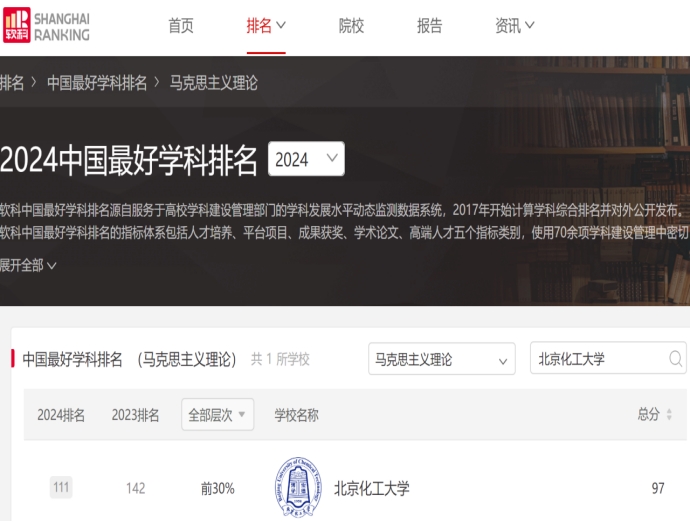Image resolution: width=690 pixels, height=522 pixels.
Task: Click the Beijing University of Chemical Technology emblem
Action: pyautogui.click(x=298, y=487)
